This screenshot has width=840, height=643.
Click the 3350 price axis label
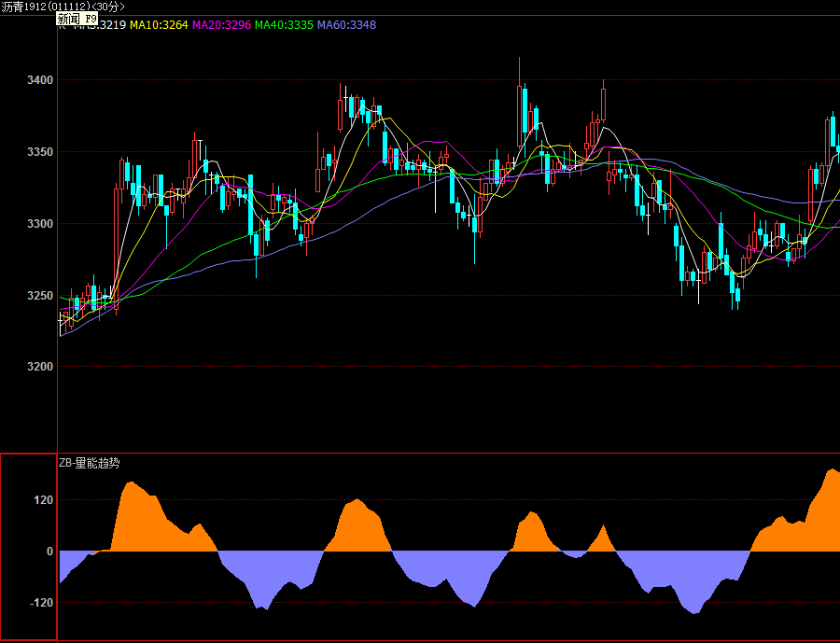[x=40, y=152]
